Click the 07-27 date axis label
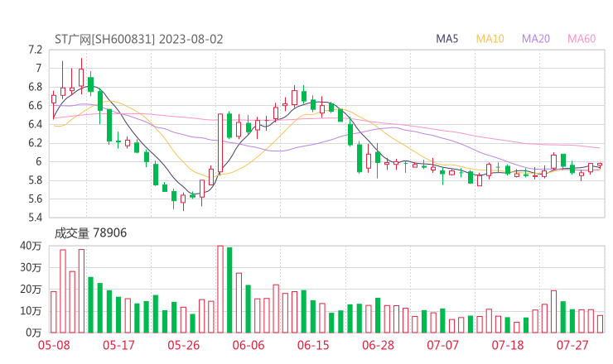 click(x=572, y=345)
